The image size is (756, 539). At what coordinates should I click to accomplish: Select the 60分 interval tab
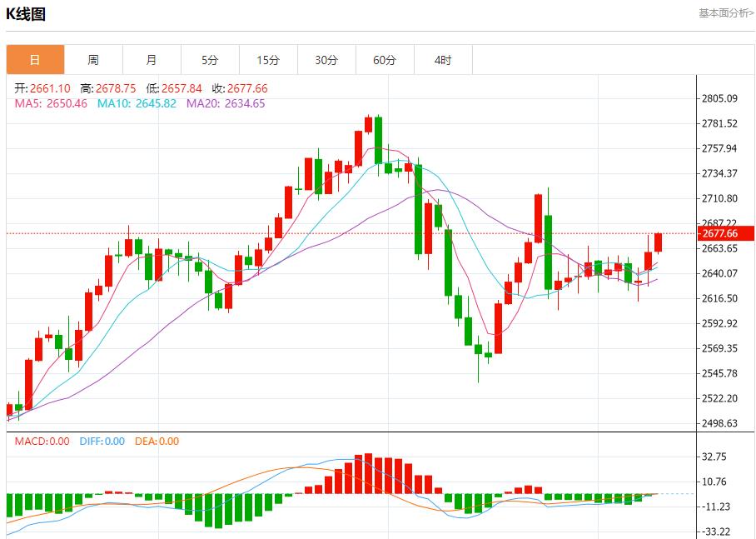tap(385, 60)
